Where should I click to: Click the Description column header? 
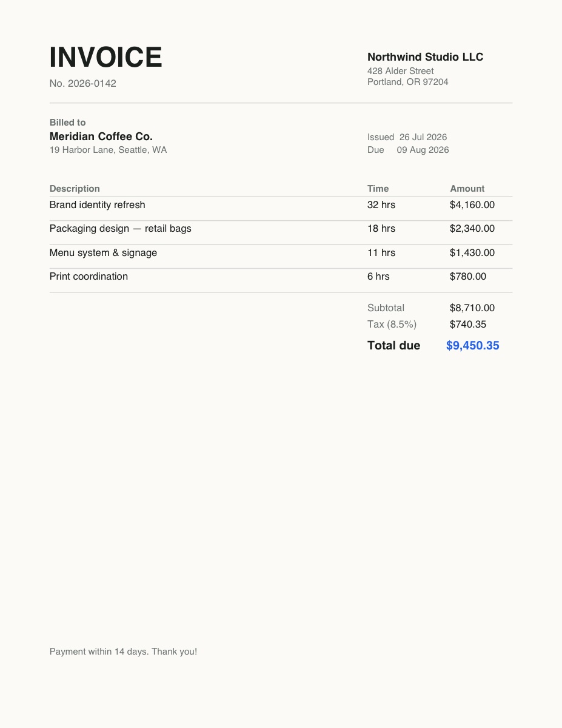coord(75,189)
